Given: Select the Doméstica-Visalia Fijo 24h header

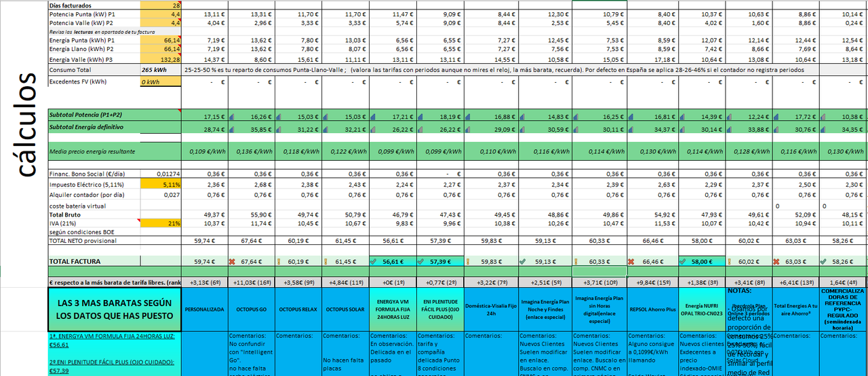Looking at the screenshot, I should click(491, 308).
